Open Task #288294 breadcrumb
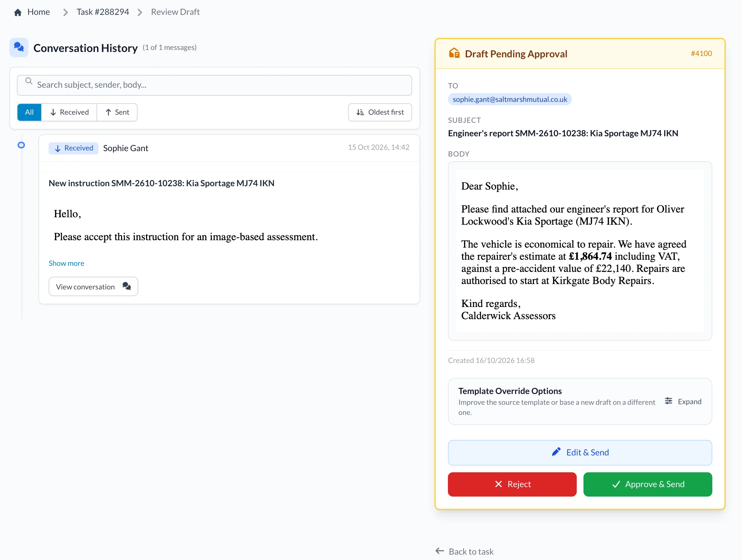Screen dimensions: 742x560 pyautogui.click(x=103, y=12)
